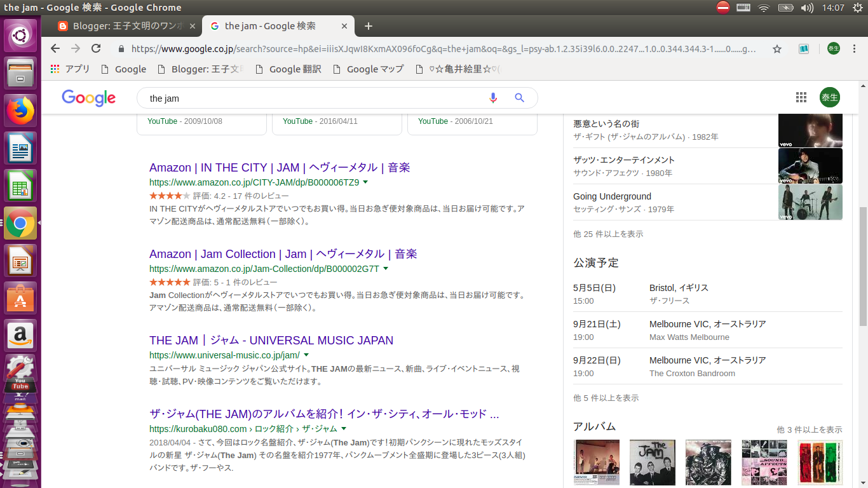Image resolution: width=868 pixels, height=488 pixels.
Task: Open the Wi-Fi network indicator
Action: coord(764,8)
